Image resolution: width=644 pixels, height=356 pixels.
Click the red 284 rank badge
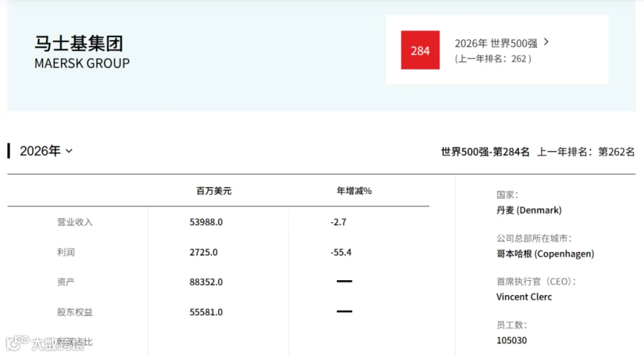pyautogui.click(x=420, y=50)
